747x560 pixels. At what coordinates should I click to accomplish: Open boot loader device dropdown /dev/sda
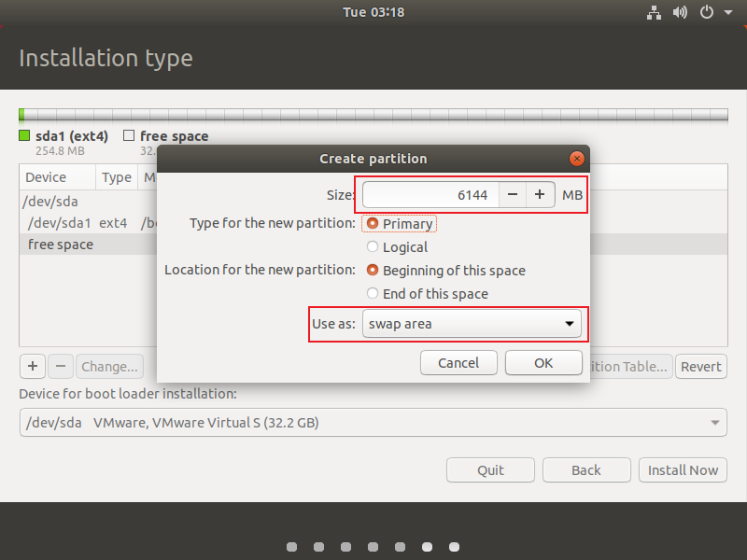tap(373, 423)
